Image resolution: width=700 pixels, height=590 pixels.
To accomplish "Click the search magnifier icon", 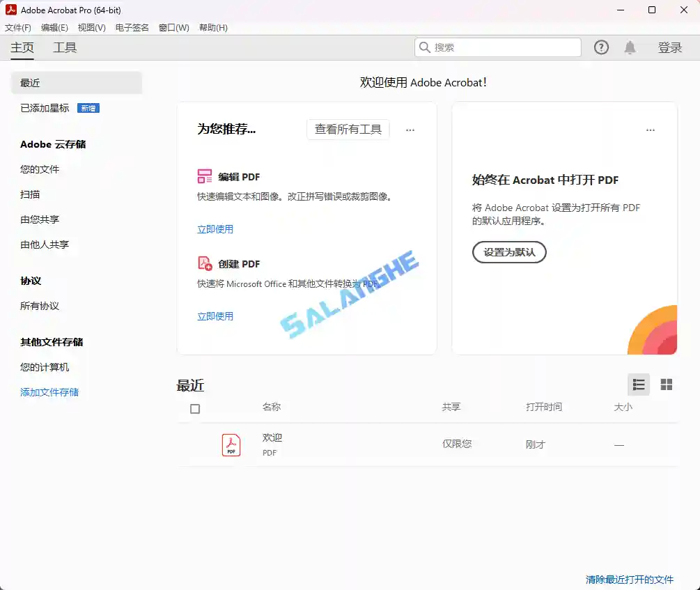I will (x=425, y=47).
